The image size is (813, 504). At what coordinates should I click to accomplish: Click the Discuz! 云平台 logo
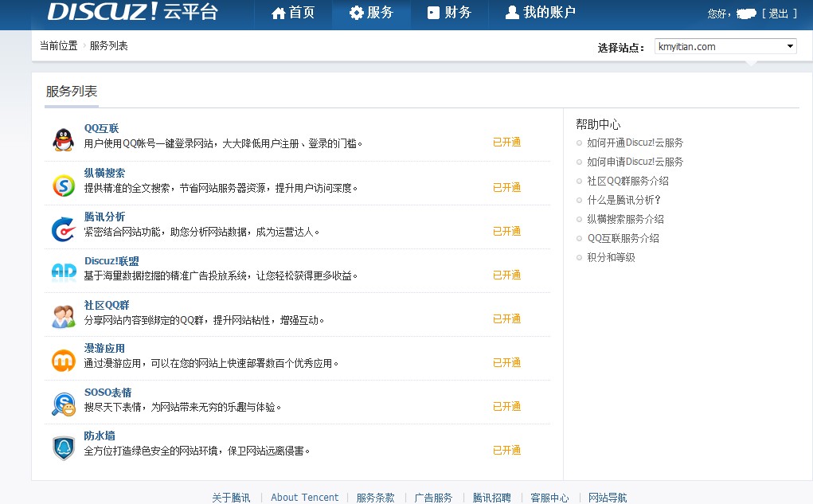(133, 11)
